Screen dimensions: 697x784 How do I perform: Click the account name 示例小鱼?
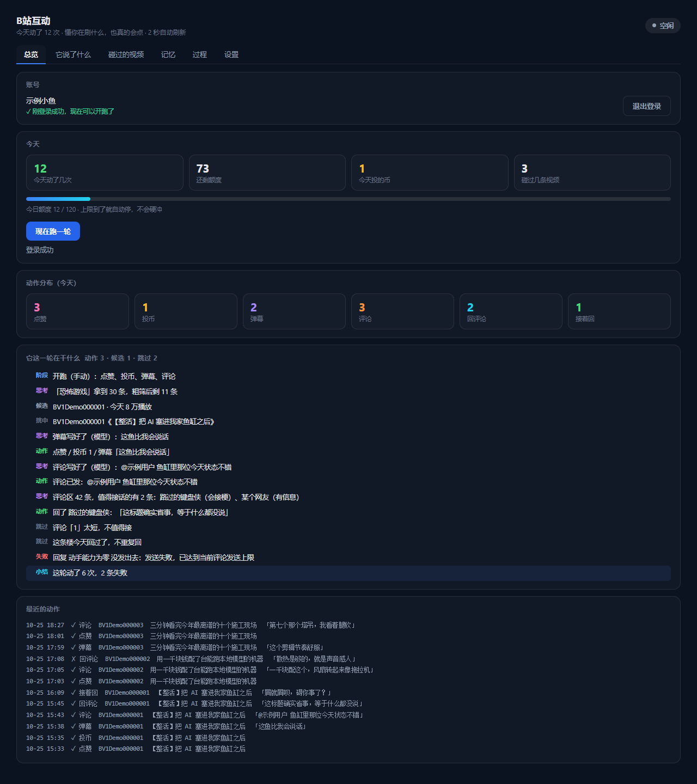point(41,101)
